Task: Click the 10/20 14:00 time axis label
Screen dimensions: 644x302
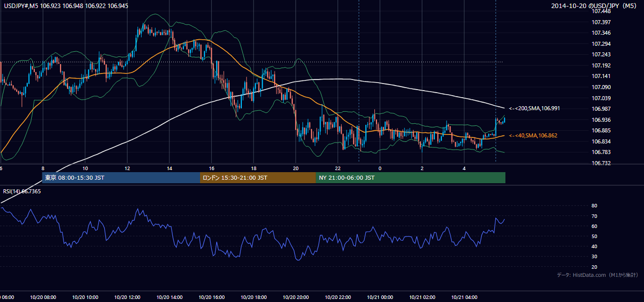Action: pos(169,297)
